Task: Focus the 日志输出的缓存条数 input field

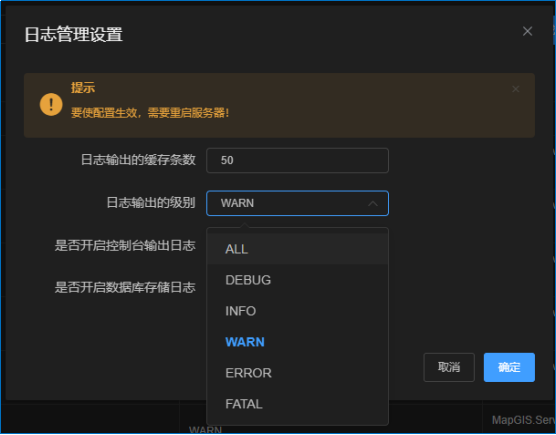Action: coord(297,160)
